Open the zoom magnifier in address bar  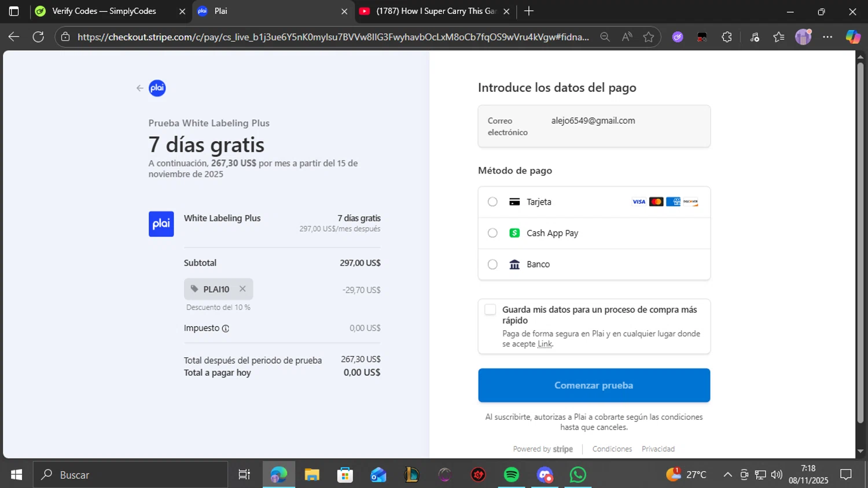[x=605, y=37]
